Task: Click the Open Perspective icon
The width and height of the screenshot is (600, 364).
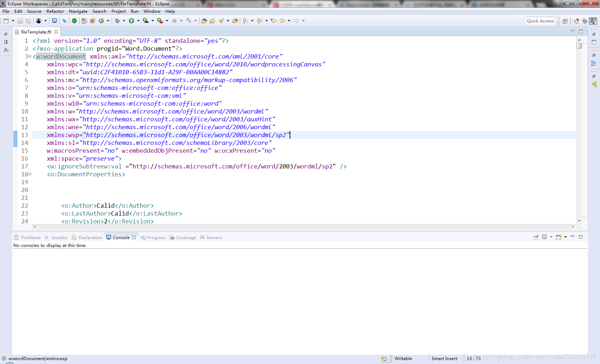Action: [x=565, y=21]
